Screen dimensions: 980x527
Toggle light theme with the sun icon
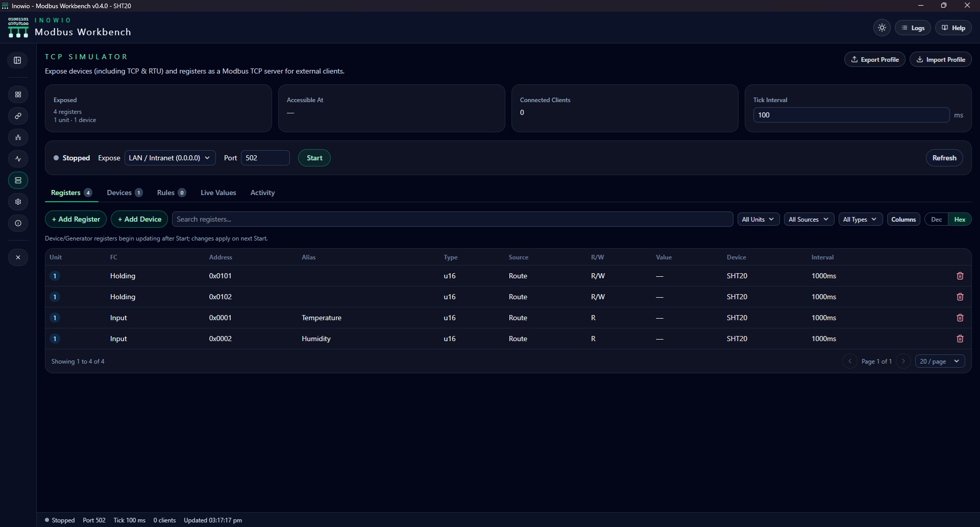882,28
